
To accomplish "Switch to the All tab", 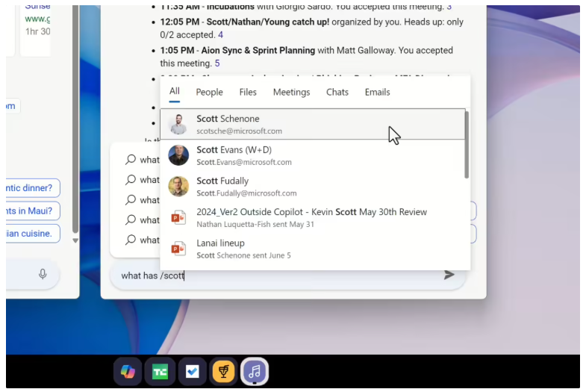I will (x=175, y=92).
